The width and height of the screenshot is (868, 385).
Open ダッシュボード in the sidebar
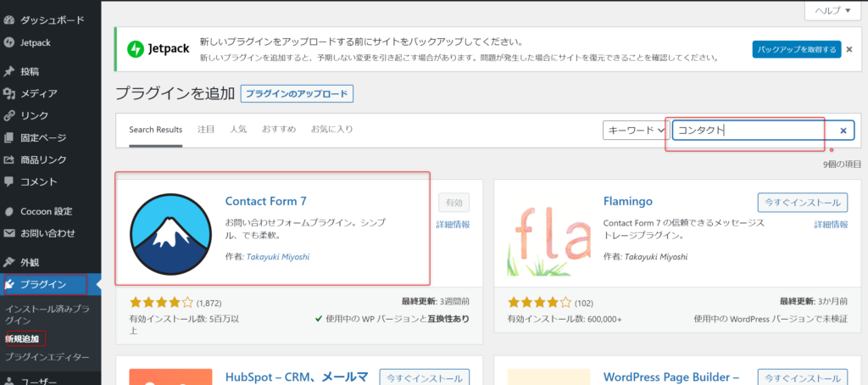(x=50, y=20)
